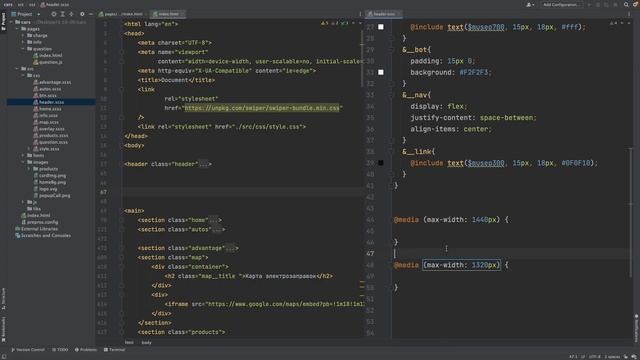The height and width of the screenshot is (360, 640).
Task: Open Problems tool window
Action: (x=86, y=350)
